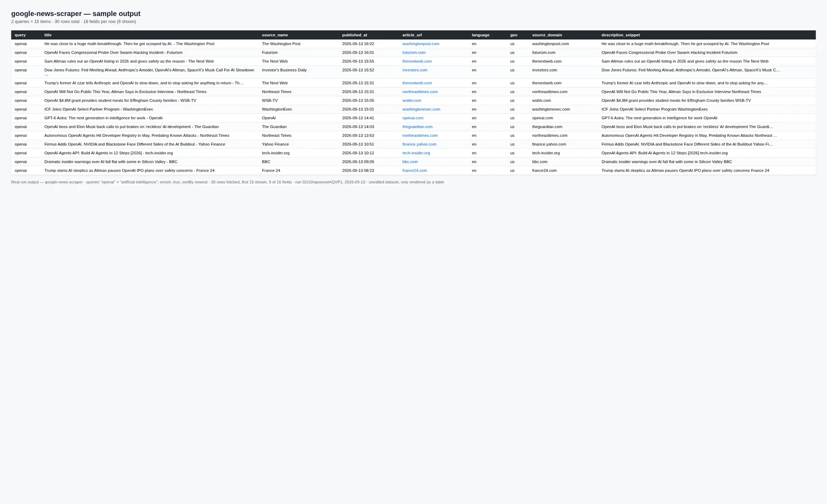This screenshot has height=504, width=827.
Task: Open the washingtonpost.com article link
Action: click(420, 44)
